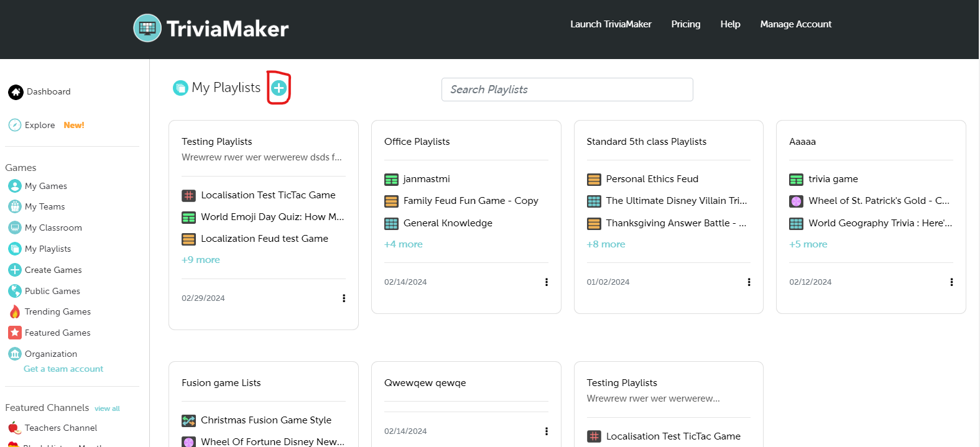Open options menu for Office Playlists card
Image resolution: width=980 pixels, height=447 pixels.
(547, 282)
